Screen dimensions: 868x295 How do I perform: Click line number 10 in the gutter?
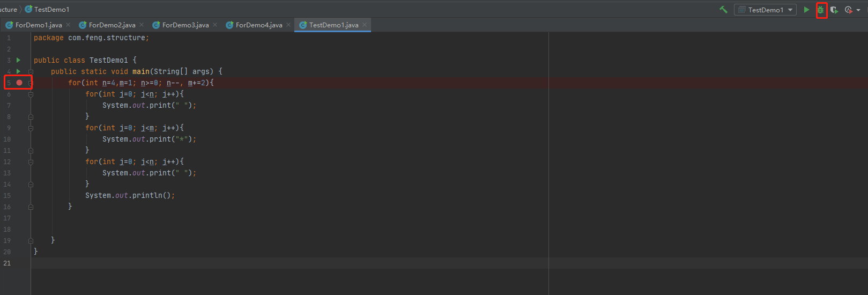click(x=7, y=139)
